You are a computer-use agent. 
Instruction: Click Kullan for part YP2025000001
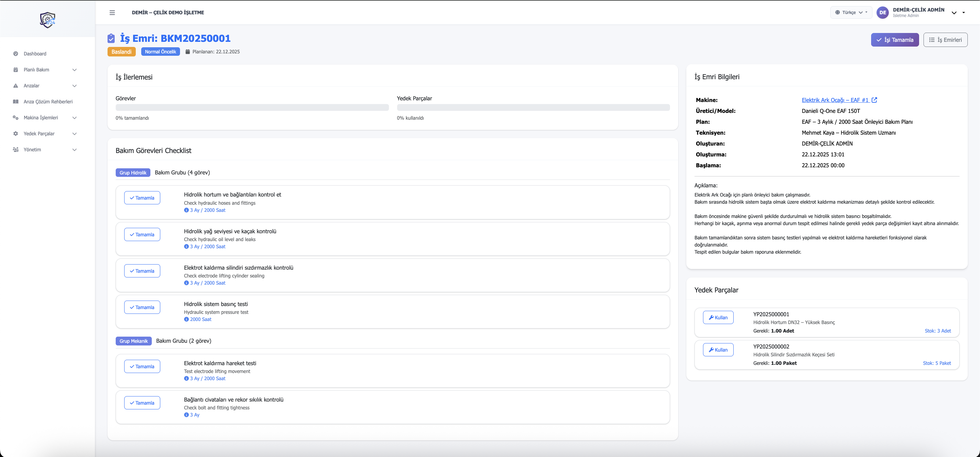[718, 318]
